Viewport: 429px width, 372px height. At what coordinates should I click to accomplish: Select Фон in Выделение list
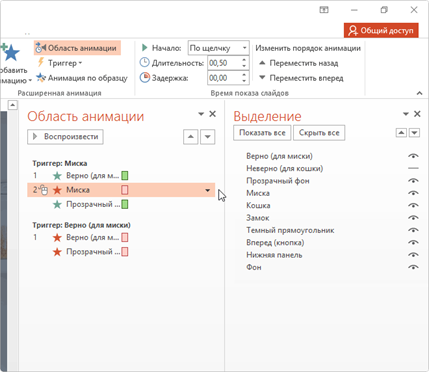click(x=254, y=267)
